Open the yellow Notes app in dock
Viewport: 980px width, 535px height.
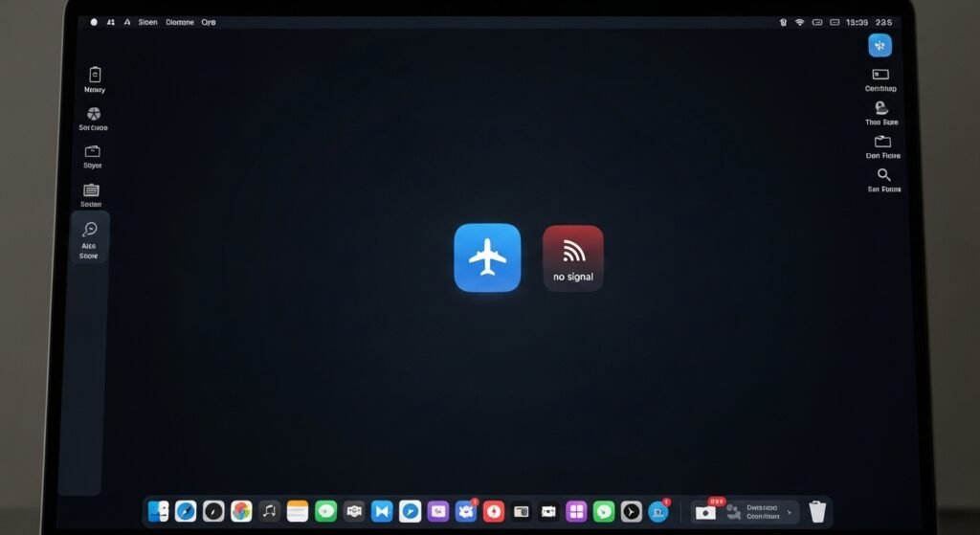click(x=298, y=511)
